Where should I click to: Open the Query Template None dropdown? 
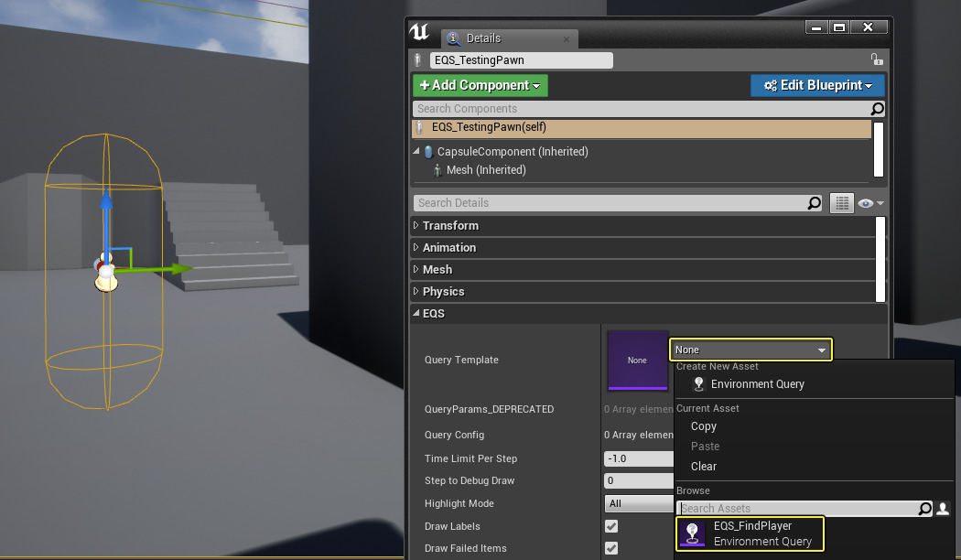click(x=749, y=350)
